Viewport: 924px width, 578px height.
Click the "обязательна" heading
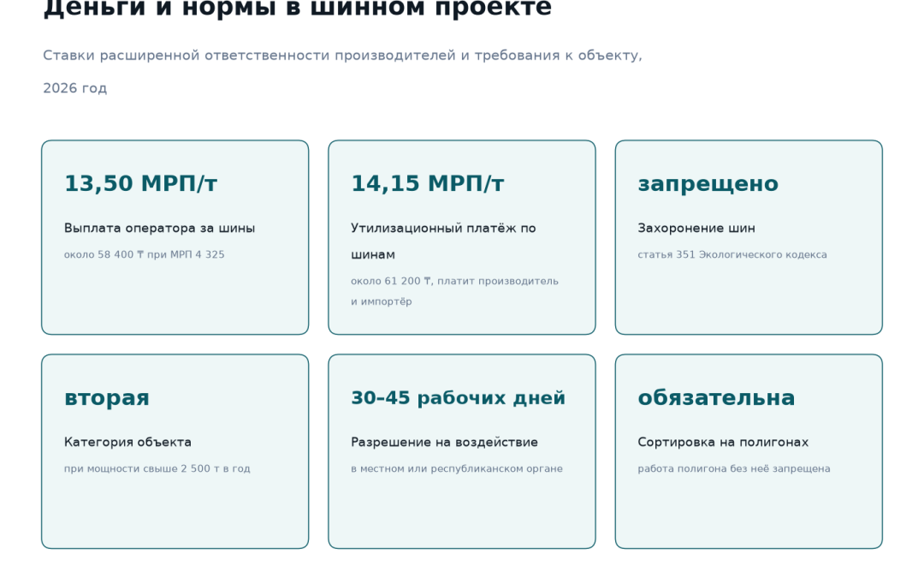pos(717,398)
